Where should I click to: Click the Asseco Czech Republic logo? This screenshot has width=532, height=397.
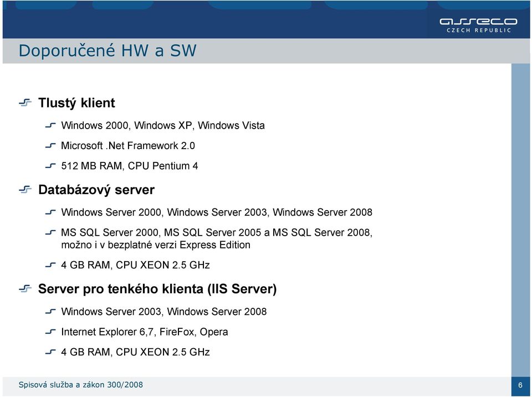click(x=478, y=26)
